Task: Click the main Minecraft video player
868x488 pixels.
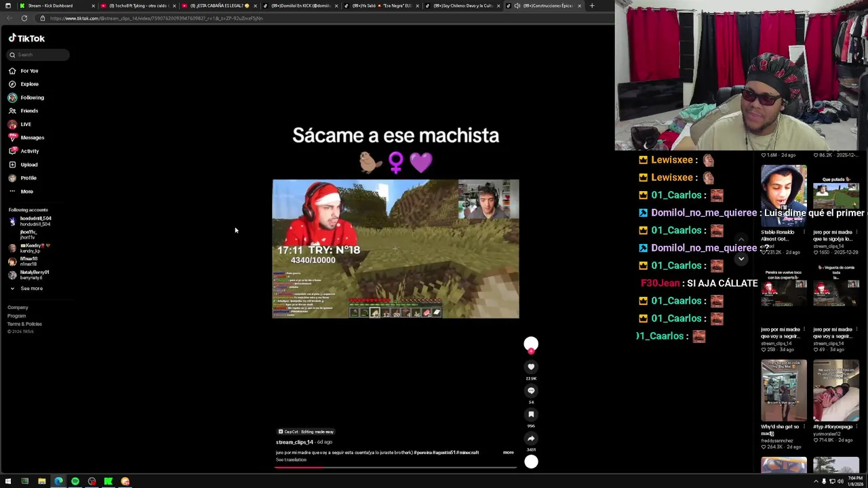Action: [395, 249]
